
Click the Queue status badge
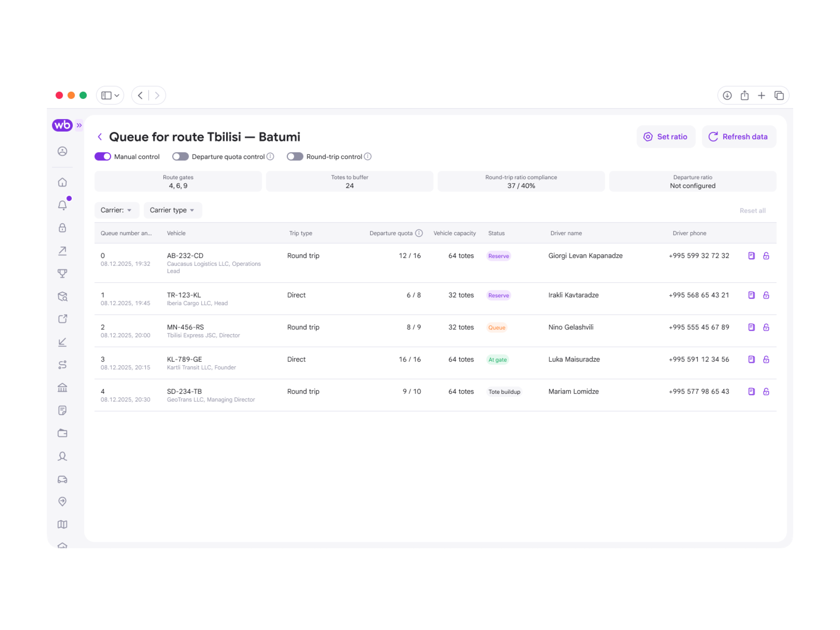pos(497,328)
